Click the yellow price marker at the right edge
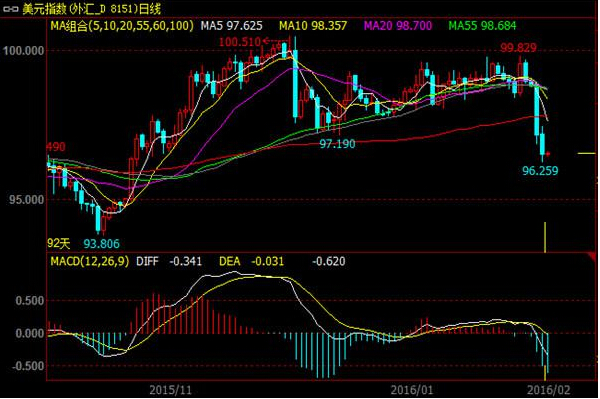The width and height of the screenshot is (600, 399). pyautogui.click(x=587, y=153)
